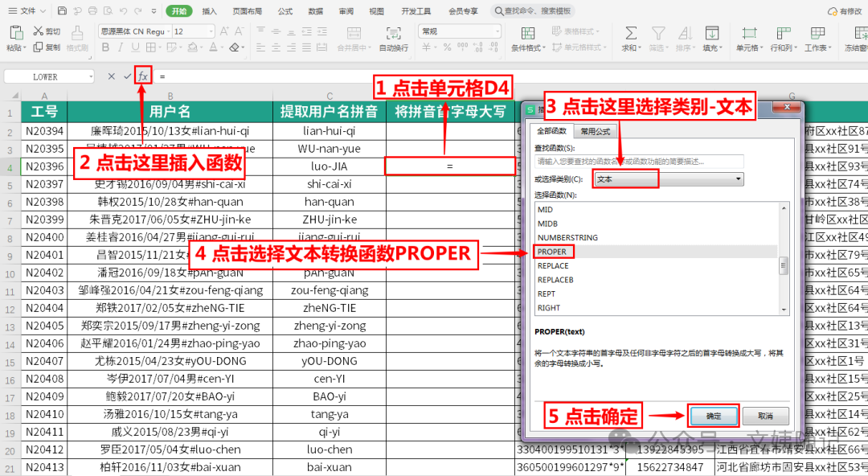This screenshot has height=476, width=868.
Task: Expand the 文件 file menu
Action: click(27, 11)
